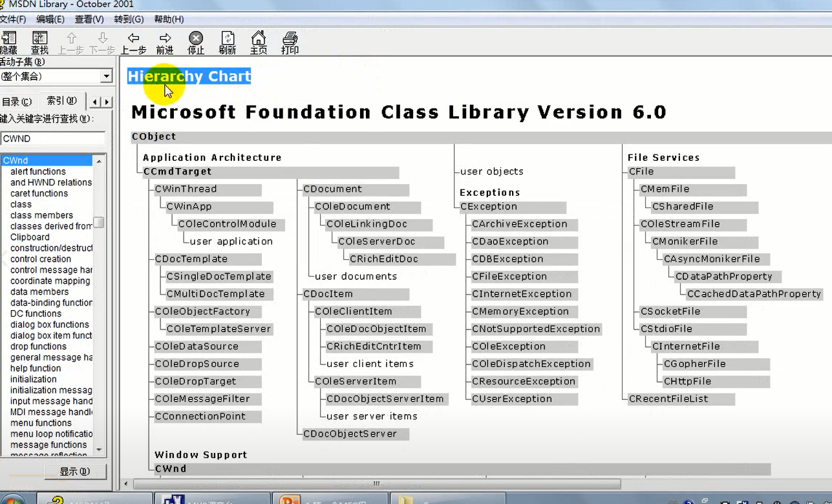832x504 pixels.
Task: Select the CWnd entry in the index list
Action: pyautogui.click(x=47, y=160)
